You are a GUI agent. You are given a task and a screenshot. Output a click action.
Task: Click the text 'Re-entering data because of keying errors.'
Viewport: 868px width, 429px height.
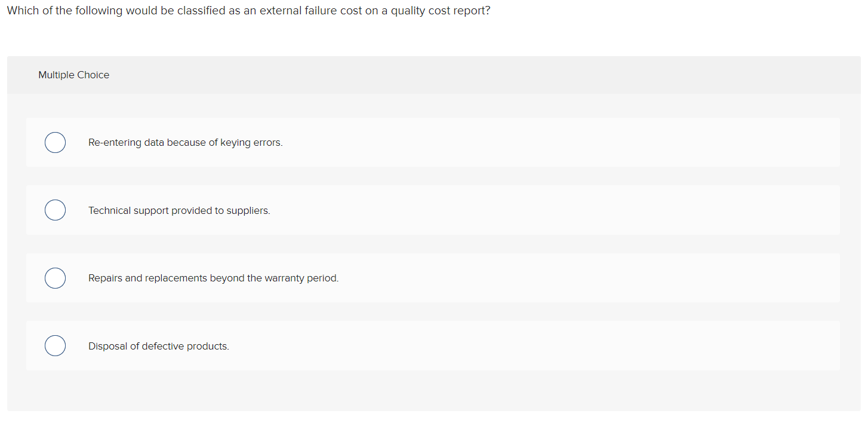pos(186,143)
